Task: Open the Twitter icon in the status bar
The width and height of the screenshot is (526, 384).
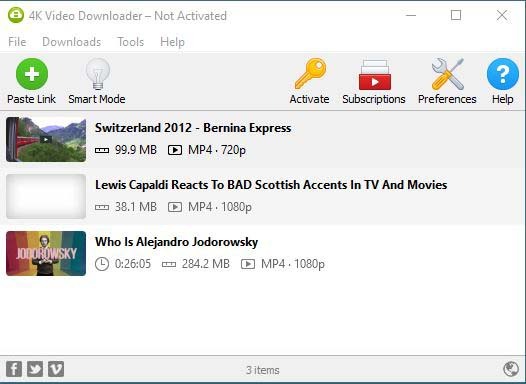Action: [x=35, y=369]
